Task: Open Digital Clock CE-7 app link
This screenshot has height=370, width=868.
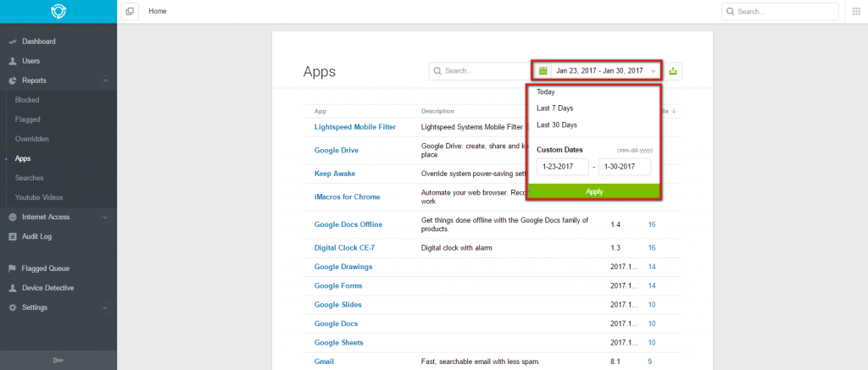Action: [344, 248]
